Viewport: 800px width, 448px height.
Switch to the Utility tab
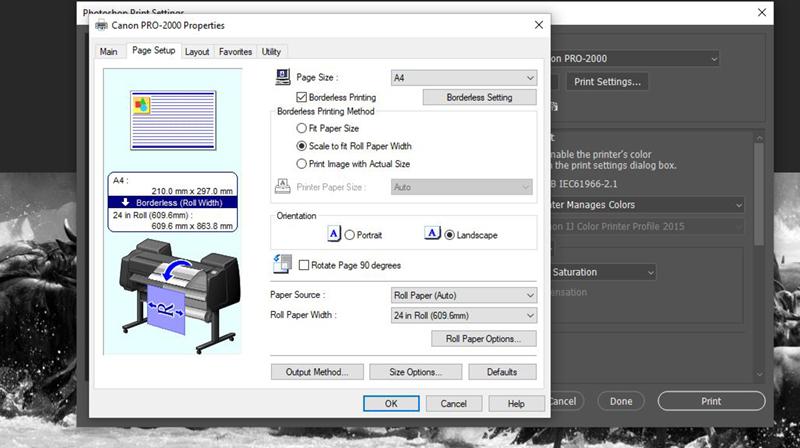coord(271,52)
